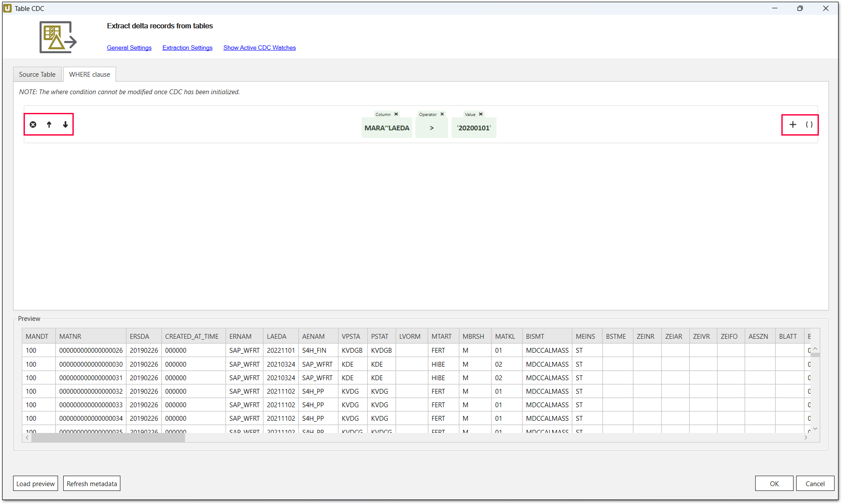
Task: Select the WHERE clause tab
Action: [x=89, y=75]
